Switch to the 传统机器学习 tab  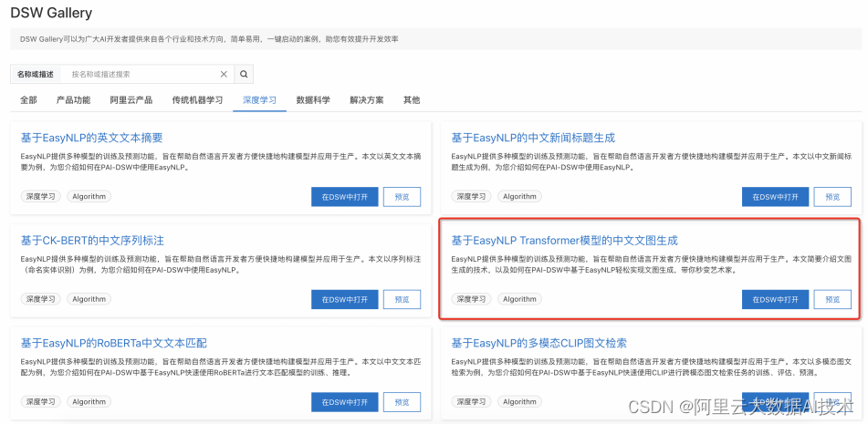click(x=197, y=100)
